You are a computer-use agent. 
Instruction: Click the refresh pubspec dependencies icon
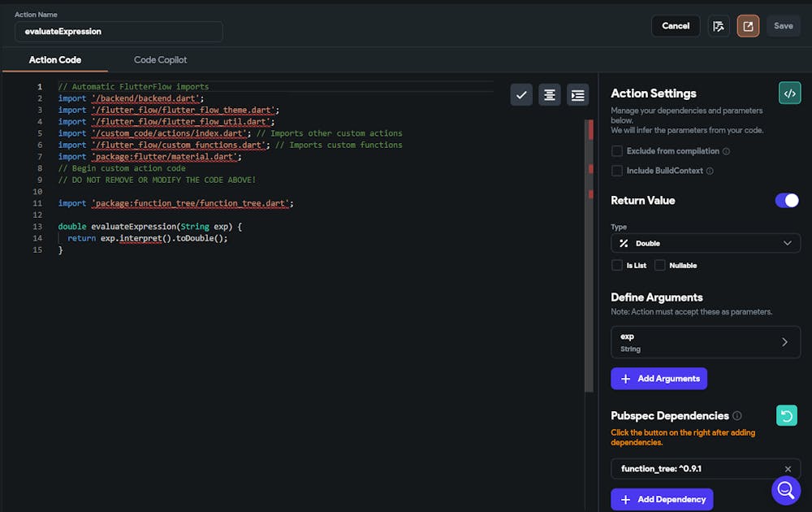click(x=787, y=416)
